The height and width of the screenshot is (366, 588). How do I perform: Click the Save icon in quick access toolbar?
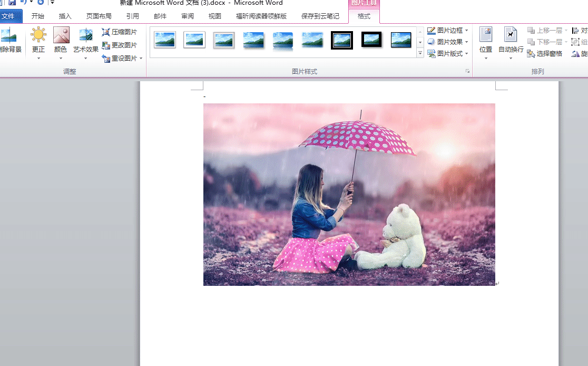pyautogui.click(x=12, y=3)
